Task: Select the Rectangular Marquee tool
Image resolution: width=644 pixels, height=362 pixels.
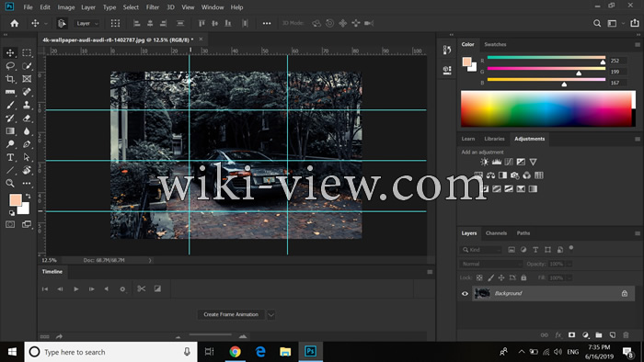Action: (x=27, y=52)
